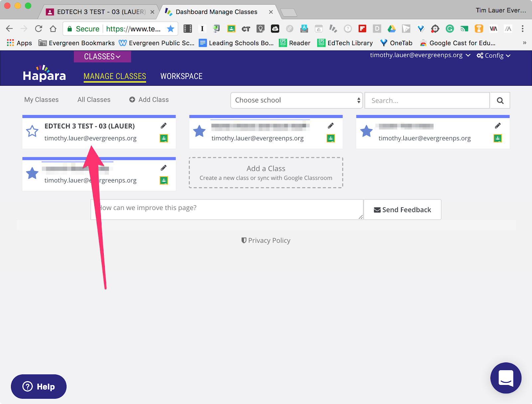Image resolution: width=532 pixels, height=404 pixels.
Task: Switch to the MANAGE CLASSES tab
Action: point(115,76)
